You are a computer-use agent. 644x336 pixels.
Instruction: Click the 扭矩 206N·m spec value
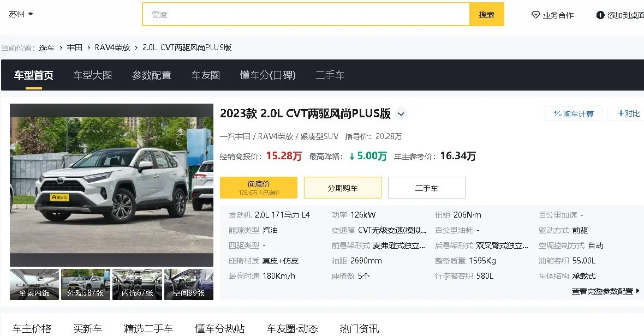point(467,215)
